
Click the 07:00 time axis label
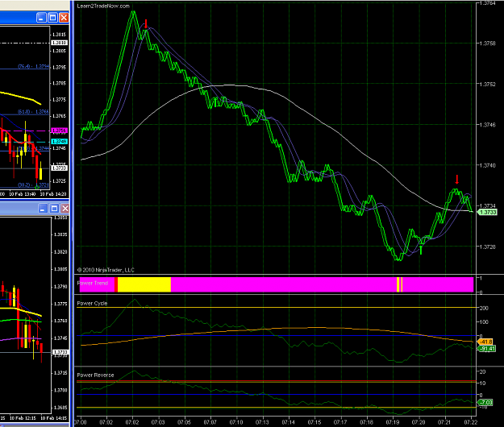tap(81, 422)
